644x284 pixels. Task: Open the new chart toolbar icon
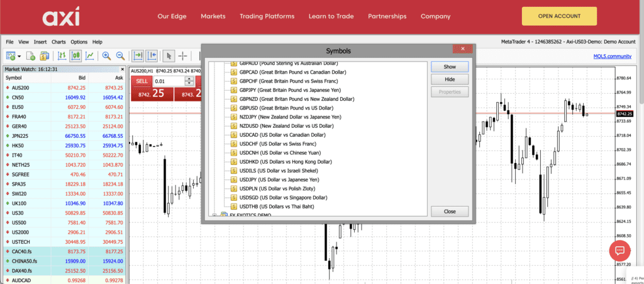pos(10,55)
